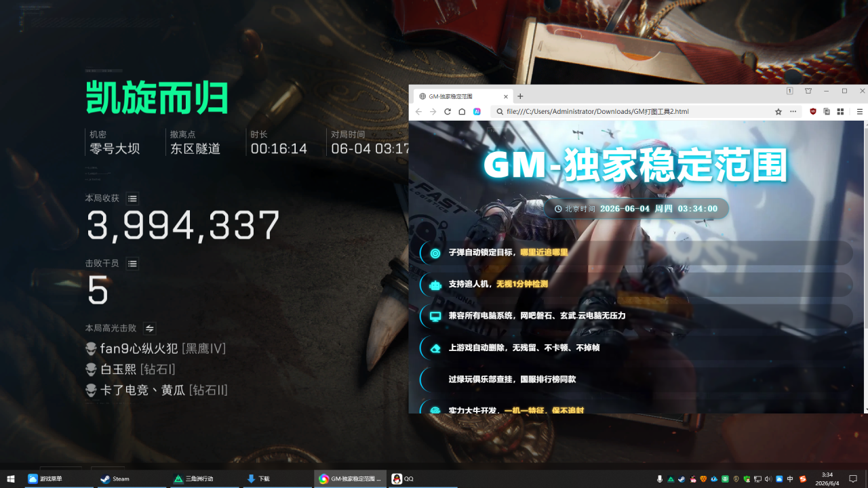Open the browser skin shirt icon
Viewport: 868px width, 488px height.
808,91
